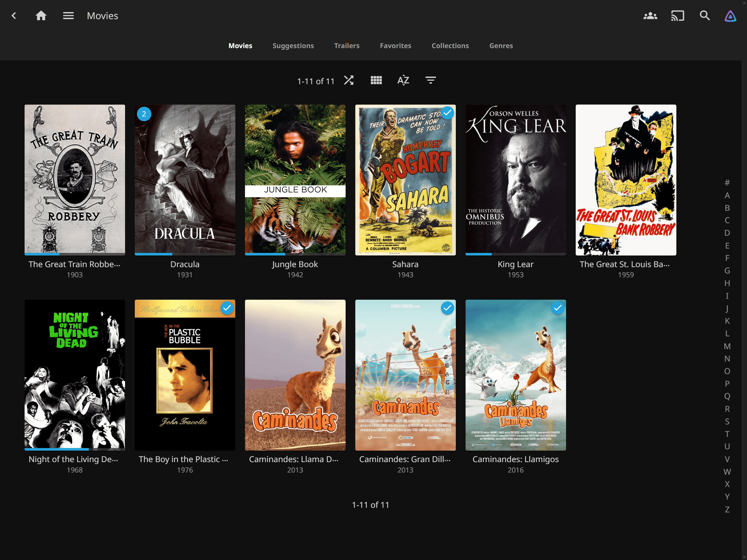Open Caminandes: Llamigos poster
The height and width of the screenshot is (560, 747).
[516, 375]
